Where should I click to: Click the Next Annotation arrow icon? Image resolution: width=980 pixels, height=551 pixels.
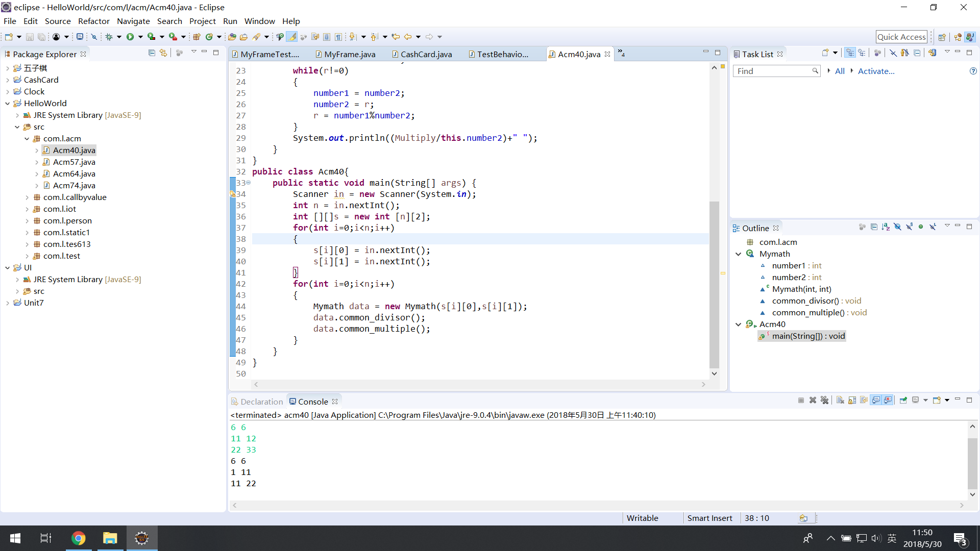(x=353, y=37)
